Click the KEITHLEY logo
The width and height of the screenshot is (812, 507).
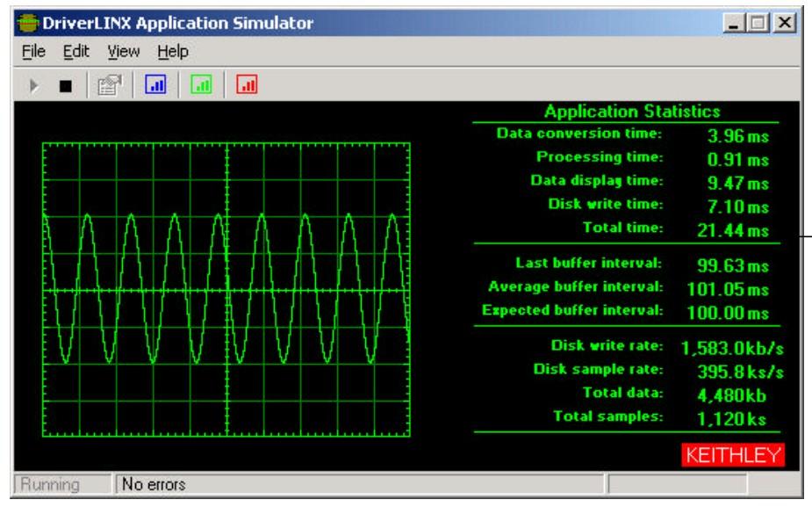733,455
